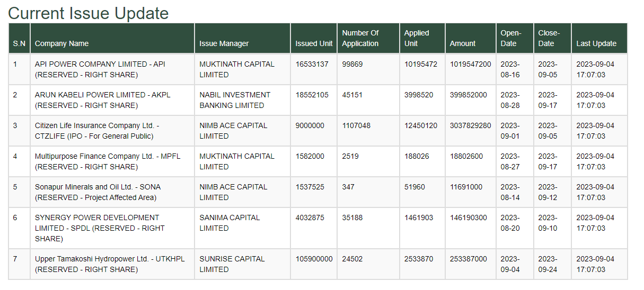The width and height of the screenshot is (644, 290).
Task: Open Upper Tamakoshi Hydropower Ltd. entry
Action: 110,264
